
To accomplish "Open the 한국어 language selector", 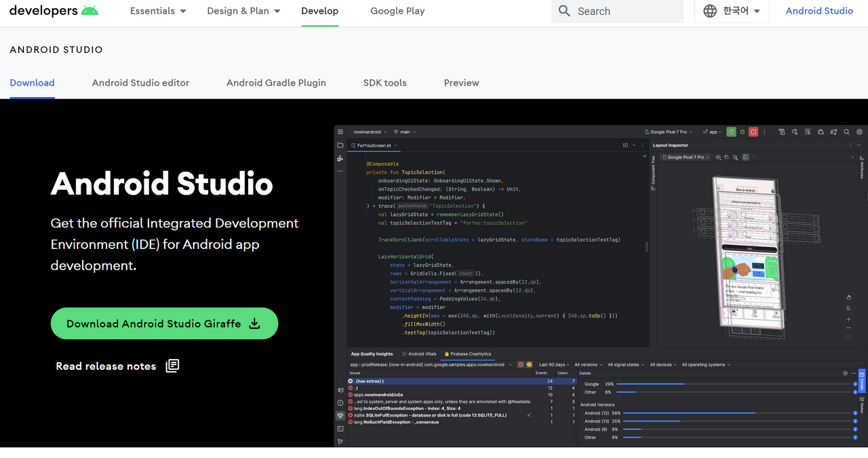I will 732,11.
